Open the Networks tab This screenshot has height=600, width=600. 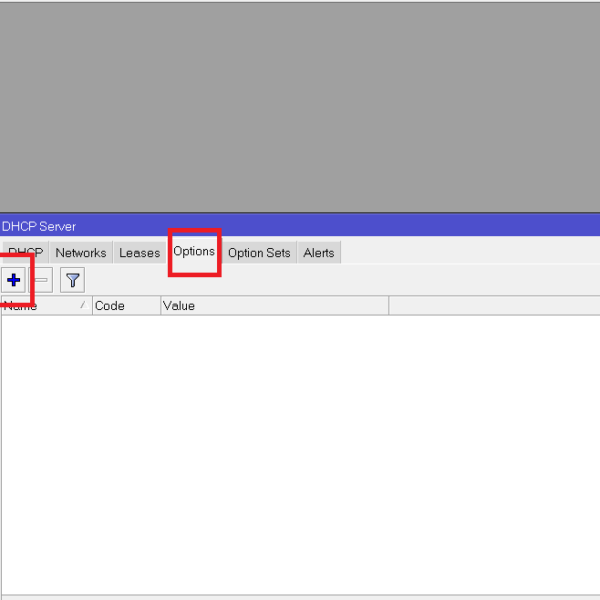[x=80, y=253]
